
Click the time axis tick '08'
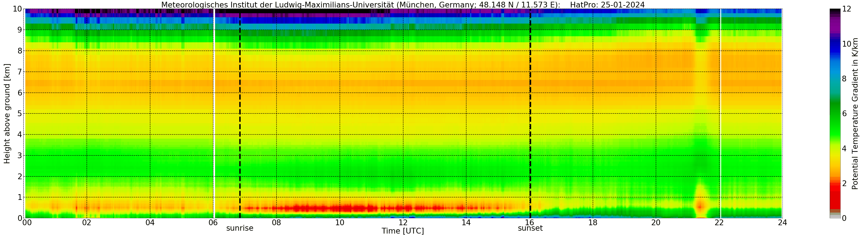click(276, 223)
